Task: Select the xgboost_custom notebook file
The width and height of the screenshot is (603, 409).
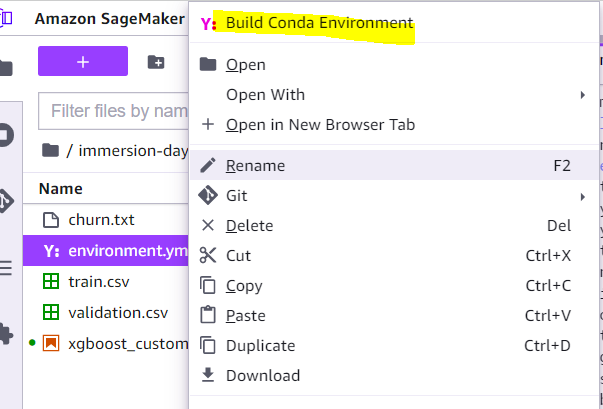Action: (106, 343)
